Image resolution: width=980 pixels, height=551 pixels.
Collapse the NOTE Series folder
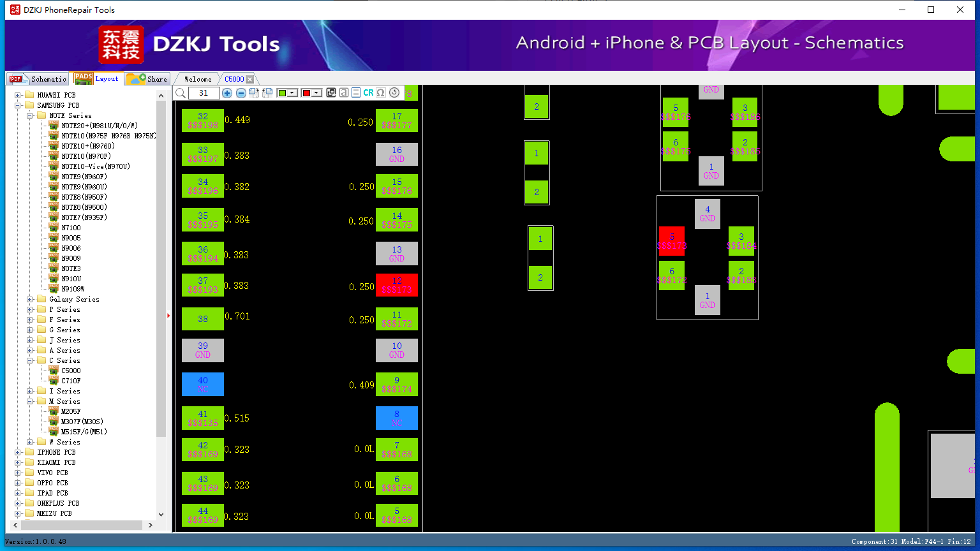click(30, 115)
